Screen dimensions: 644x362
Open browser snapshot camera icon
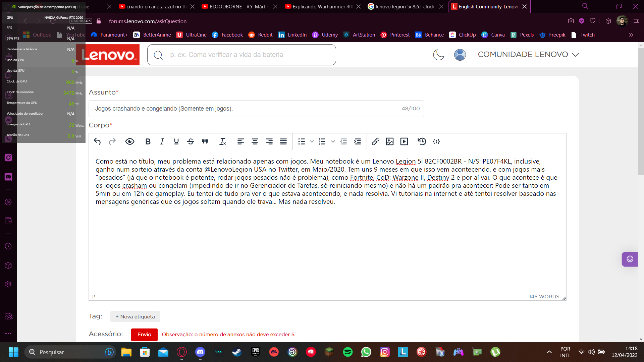tap(571, 21)
